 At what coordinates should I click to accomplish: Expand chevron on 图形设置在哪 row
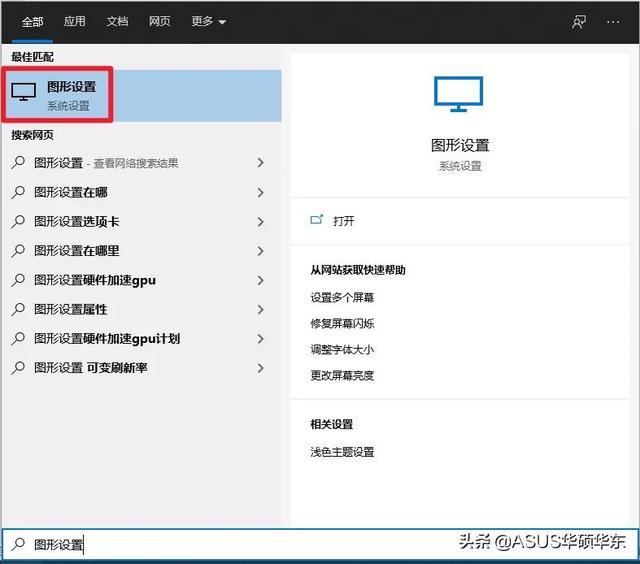click(260, 192)
